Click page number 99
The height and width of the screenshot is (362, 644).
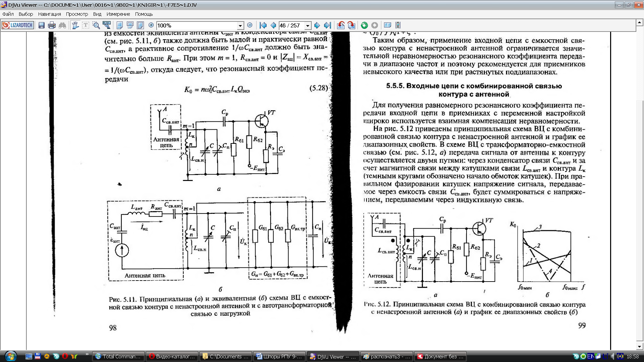(x=582, y=325)
